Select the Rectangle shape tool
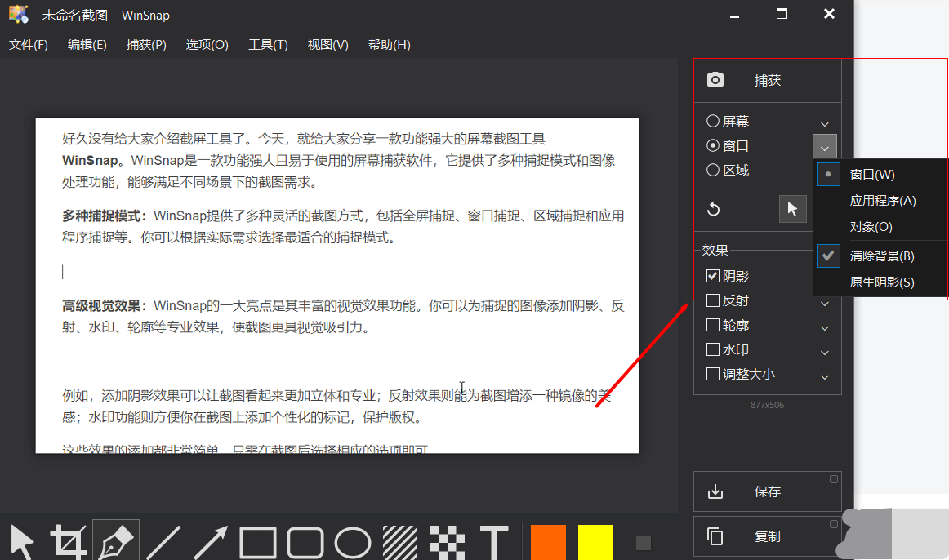 point(258,543)
